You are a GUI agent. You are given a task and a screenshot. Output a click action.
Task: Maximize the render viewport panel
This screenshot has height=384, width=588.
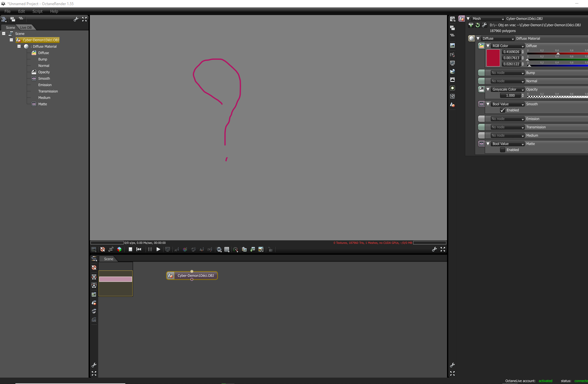(x=443, y=250)
